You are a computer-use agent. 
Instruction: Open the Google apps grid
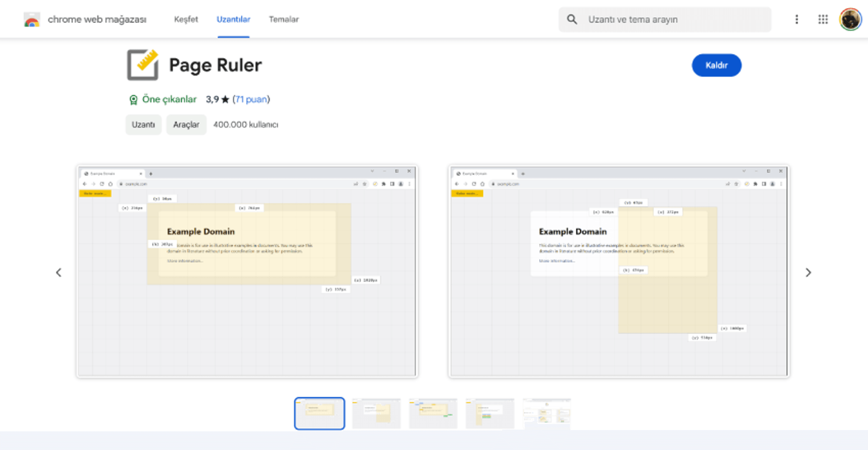pyautogui.click(x=823, y=20)
